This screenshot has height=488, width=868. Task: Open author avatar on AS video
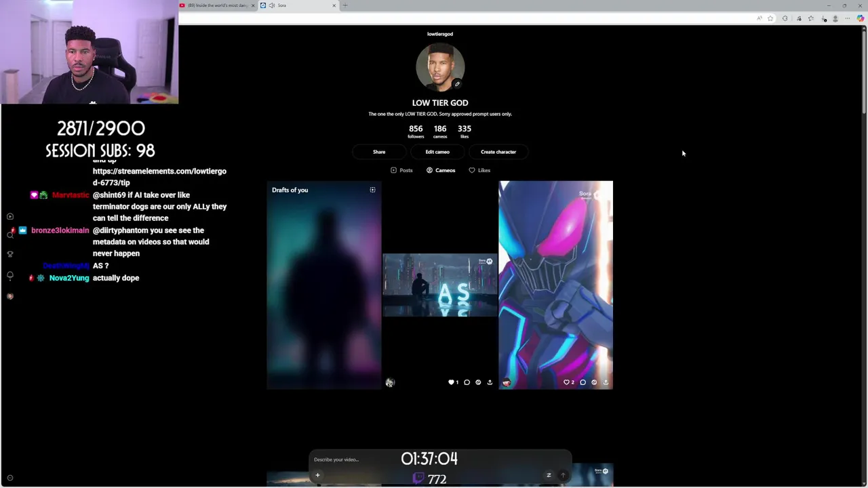390,383
